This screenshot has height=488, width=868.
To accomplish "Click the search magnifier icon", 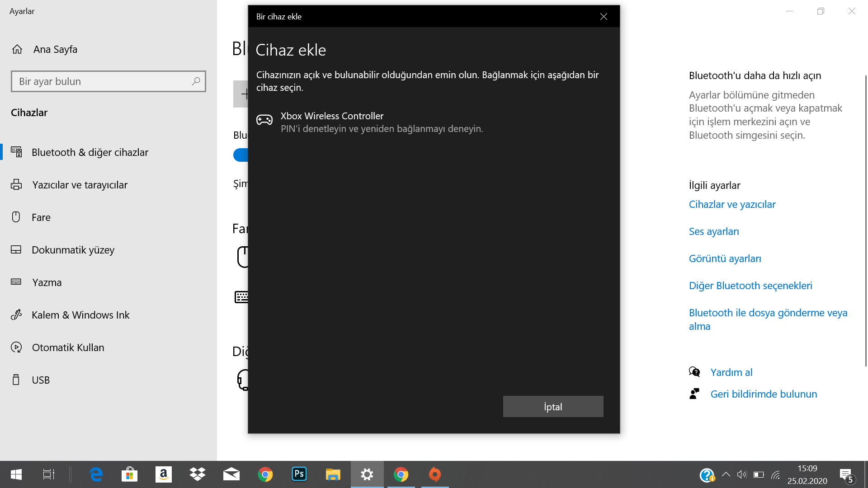I will (196, 81).
